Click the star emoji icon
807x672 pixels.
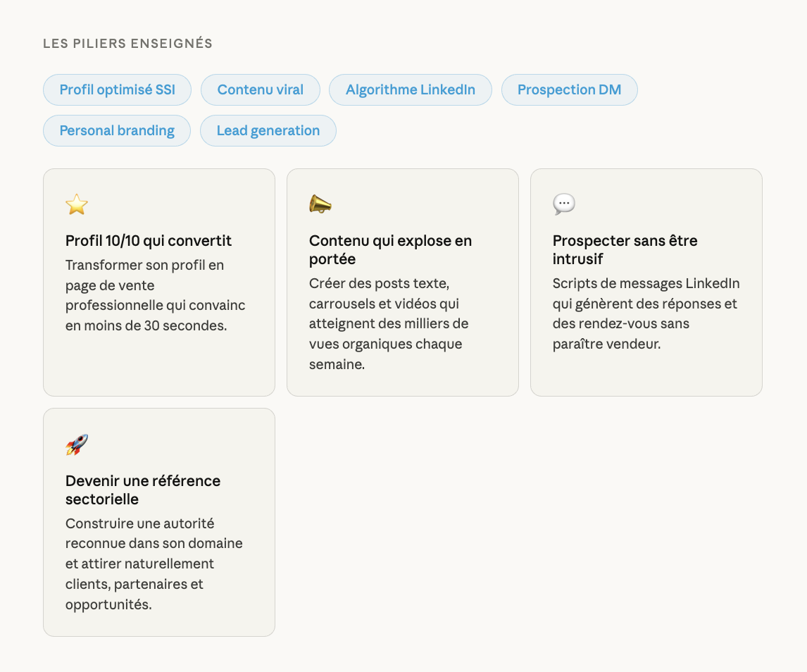(x=77, y=205)
